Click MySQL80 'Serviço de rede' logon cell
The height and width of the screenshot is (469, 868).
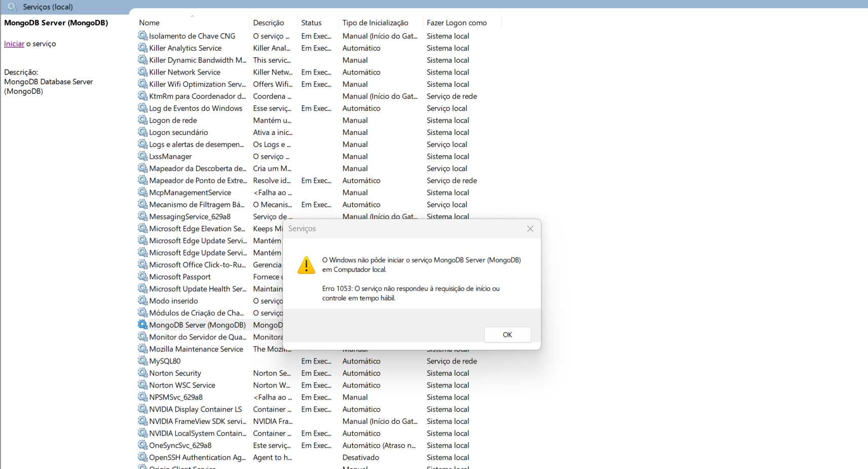pyautogui.click(x=452, y=361)
